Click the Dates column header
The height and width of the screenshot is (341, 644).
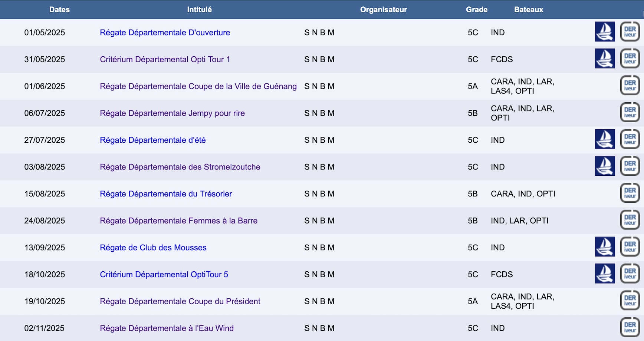[x=59, y=10]
